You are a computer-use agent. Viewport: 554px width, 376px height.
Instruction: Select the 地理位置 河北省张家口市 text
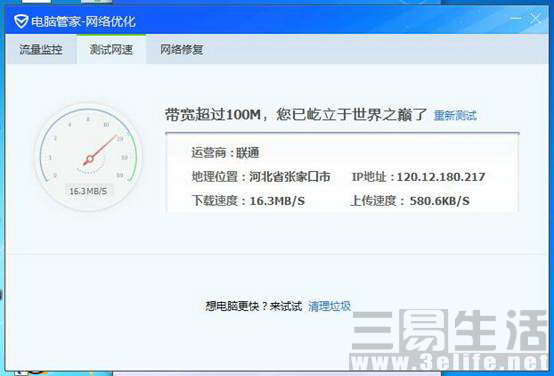261,177
